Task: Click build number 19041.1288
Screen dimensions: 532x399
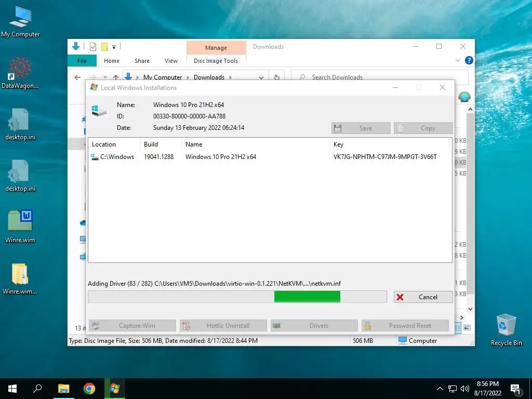Action: (x=159, y=157)
